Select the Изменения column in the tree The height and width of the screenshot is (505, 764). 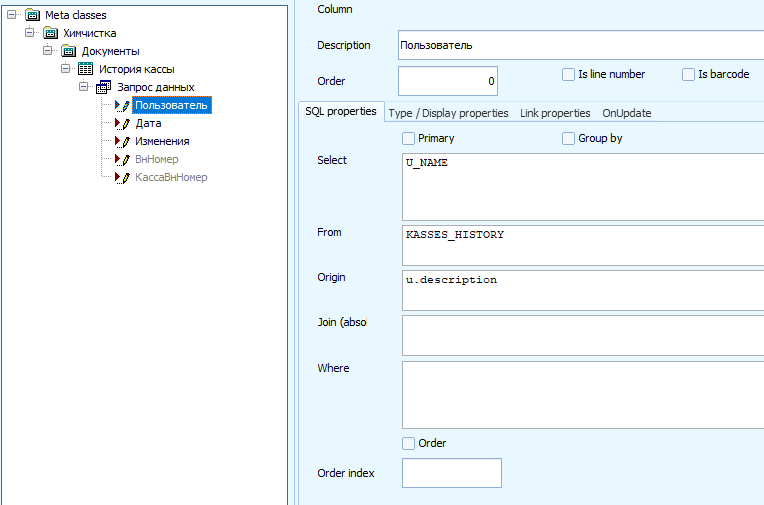[162, 141]
